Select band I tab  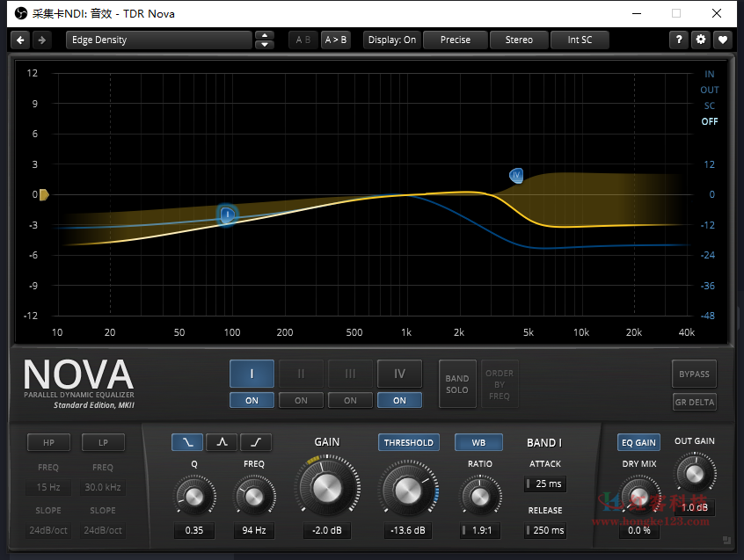pos(252,374)
